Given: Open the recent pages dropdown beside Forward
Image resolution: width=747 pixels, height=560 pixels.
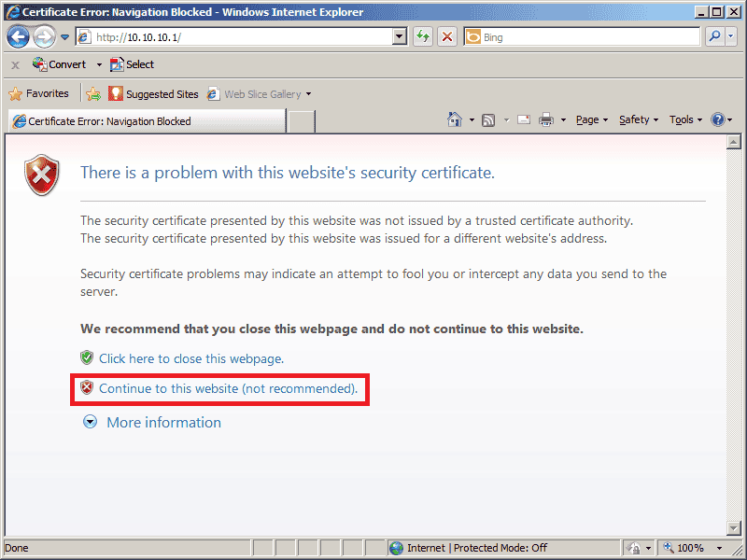Looking at the screenshot, I should tap(64, 36).
